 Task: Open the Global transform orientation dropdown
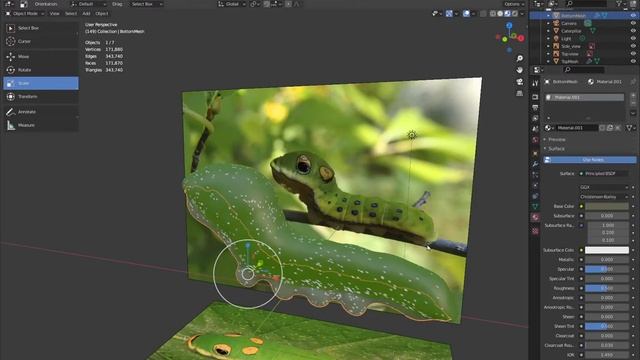click(232, 4)
